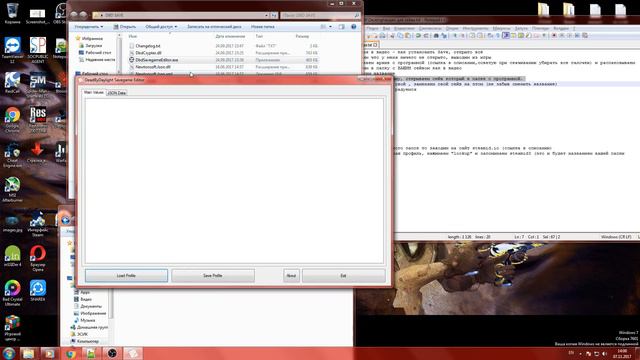Open the About dialog button
This screenshot has height=360, width=640.
pos(291,276)
